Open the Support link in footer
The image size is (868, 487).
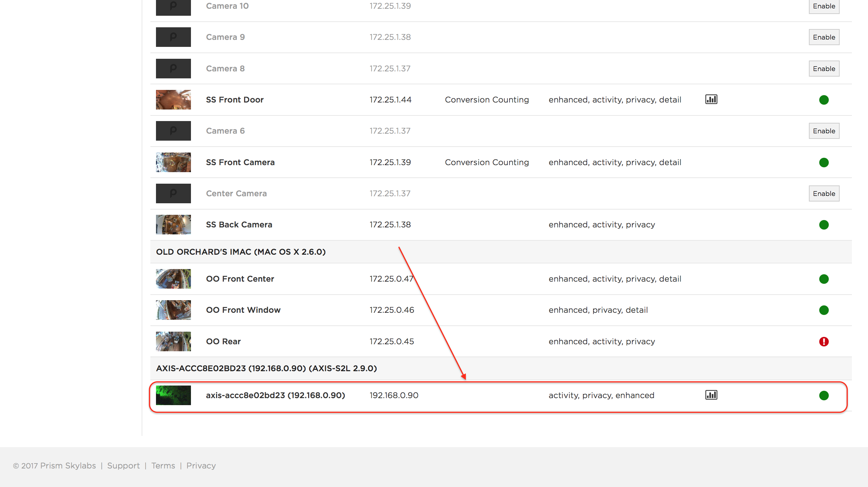(x=123, y=466)
